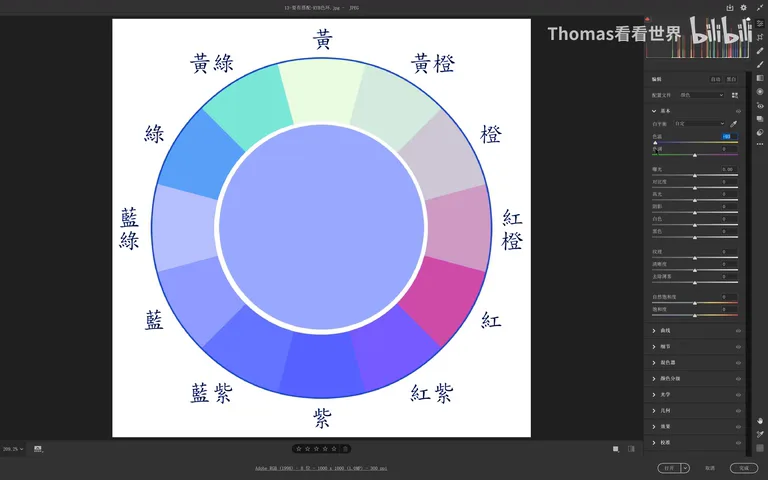Viewport: 768px width, 480px height.
Task: Toggle visibility eye of 混色器 panel
Action: (738, 363)
